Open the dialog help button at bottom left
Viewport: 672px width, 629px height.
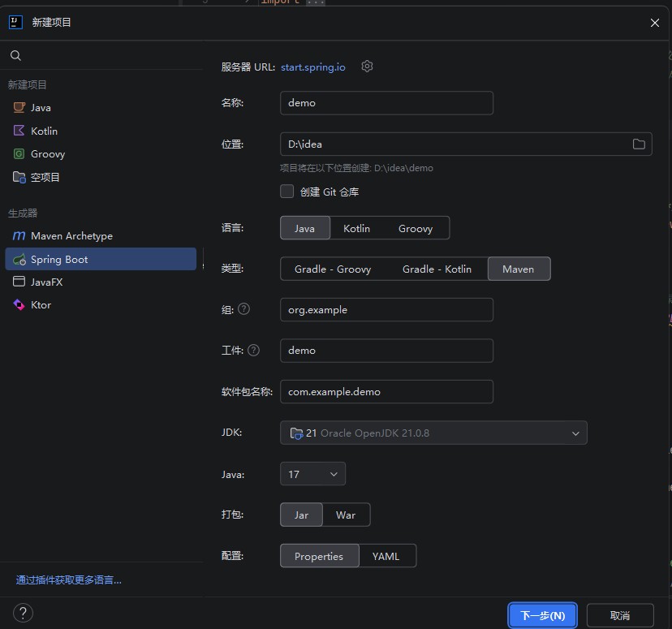point(24,613)
